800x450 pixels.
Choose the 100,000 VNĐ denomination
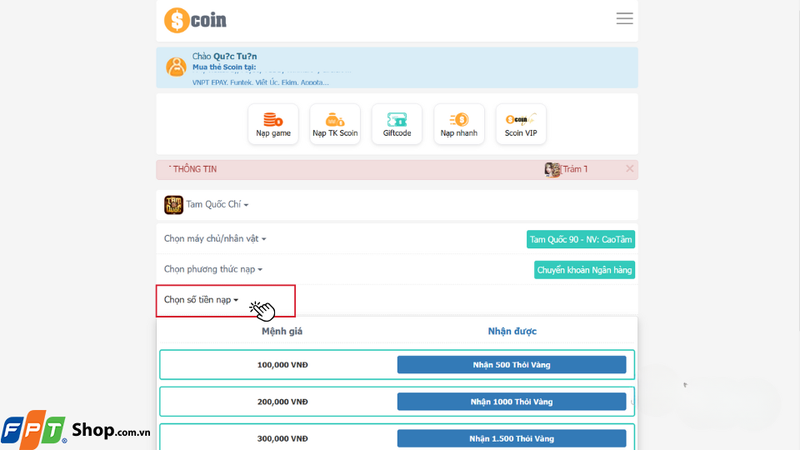point(282,365)
